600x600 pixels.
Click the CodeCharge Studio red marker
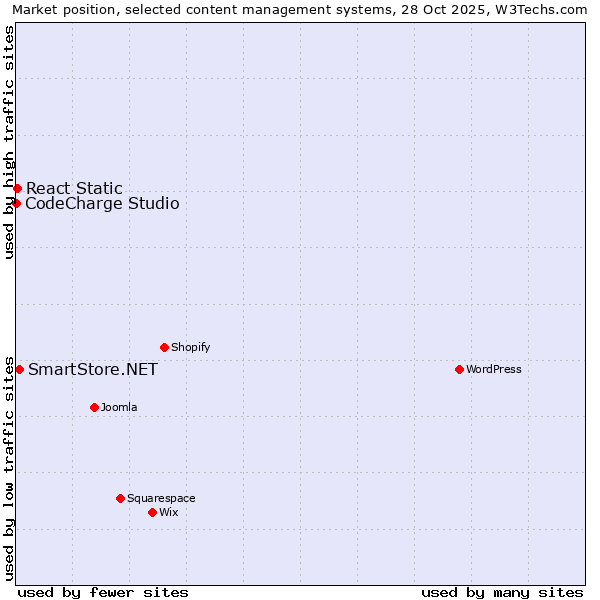pos(16,203)
